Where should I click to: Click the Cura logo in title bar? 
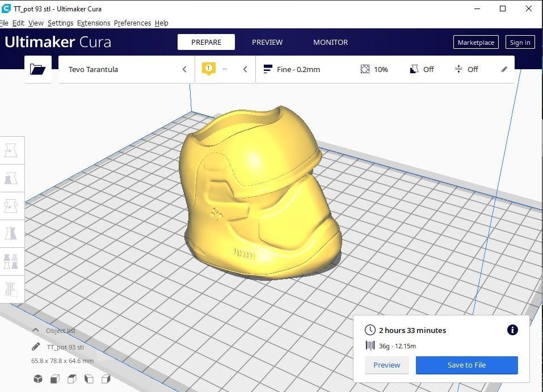click(x=6, y=9)
